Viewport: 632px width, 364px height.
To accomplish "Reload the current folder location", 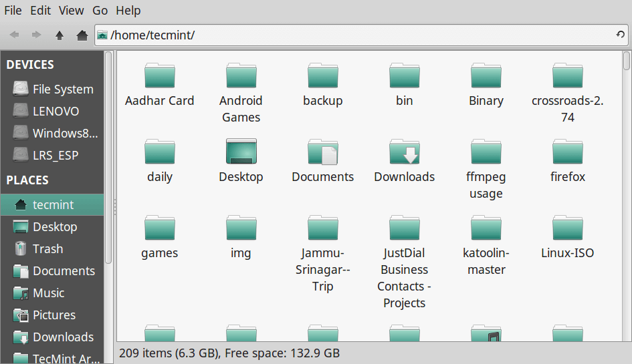I will click(x=619, y=35).
